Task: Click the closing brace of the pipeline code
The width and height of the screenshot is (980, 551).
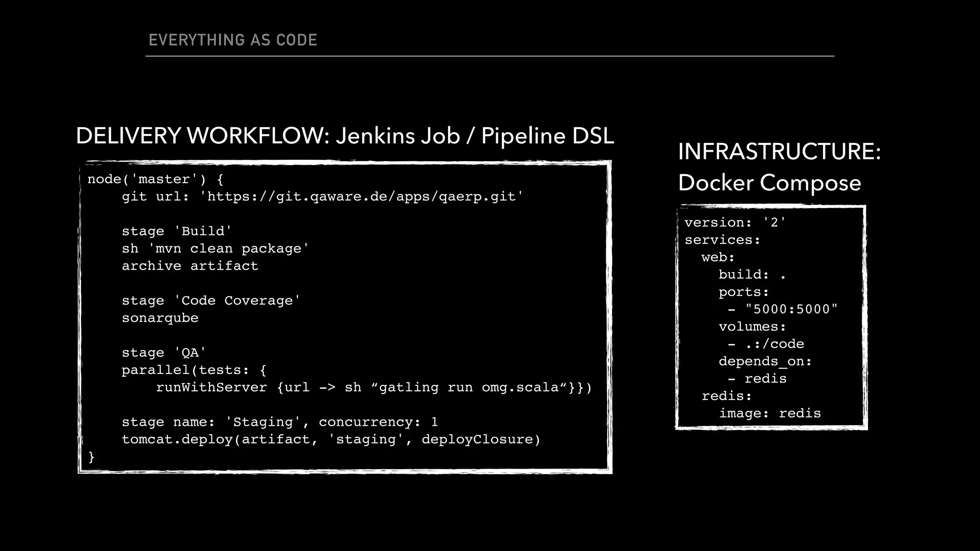Action: coord(91,457)
